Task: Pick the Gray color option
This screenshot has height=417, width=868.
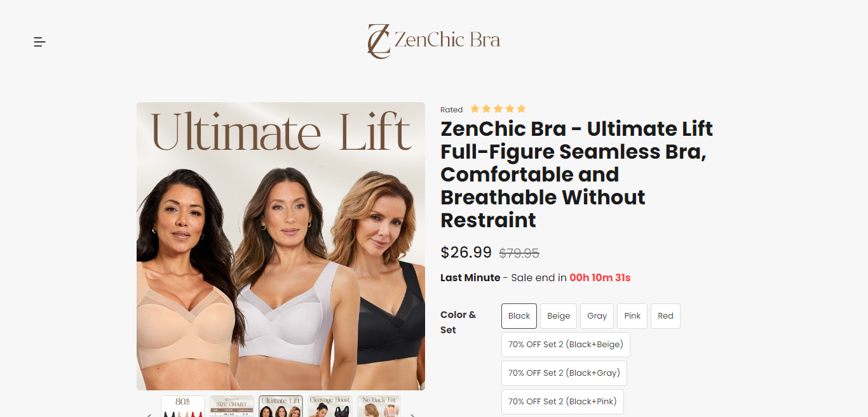Action: (x=597, y=316)
